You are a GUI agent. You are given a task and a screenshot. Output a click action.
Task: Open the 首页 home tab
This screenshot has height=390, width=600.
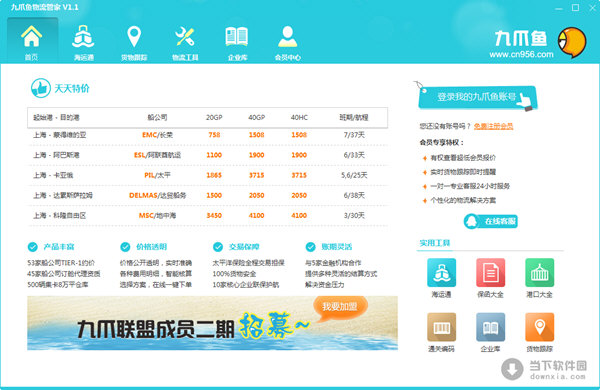coord(32,41)
